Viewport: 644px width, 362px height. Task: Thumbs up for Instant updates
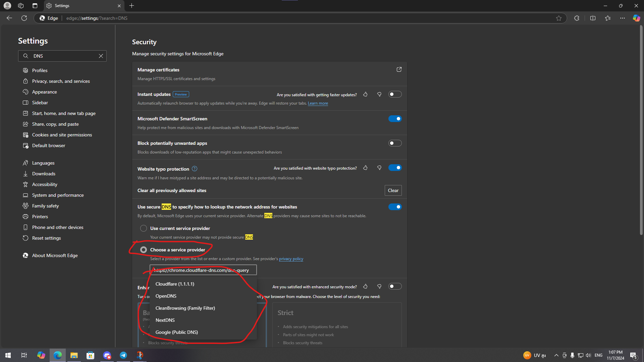coord(365,95)
